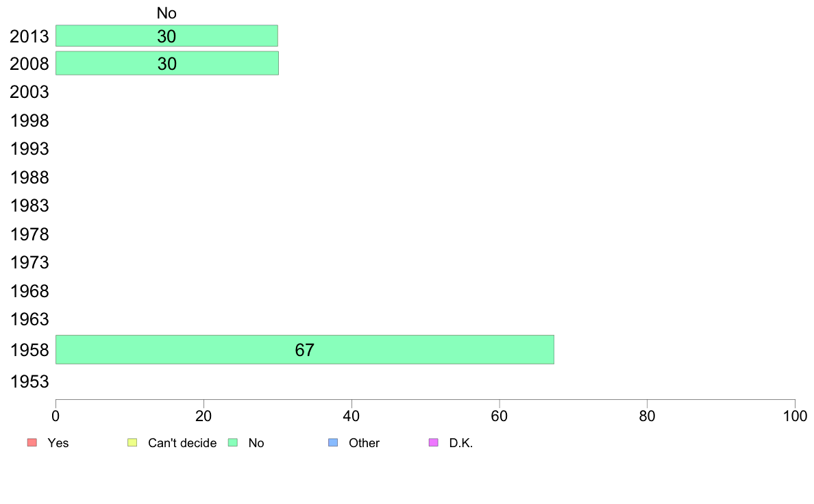Select the 2013 bar showing 30
The width and height of the screenshot is (814, 504).
point(166,36)
